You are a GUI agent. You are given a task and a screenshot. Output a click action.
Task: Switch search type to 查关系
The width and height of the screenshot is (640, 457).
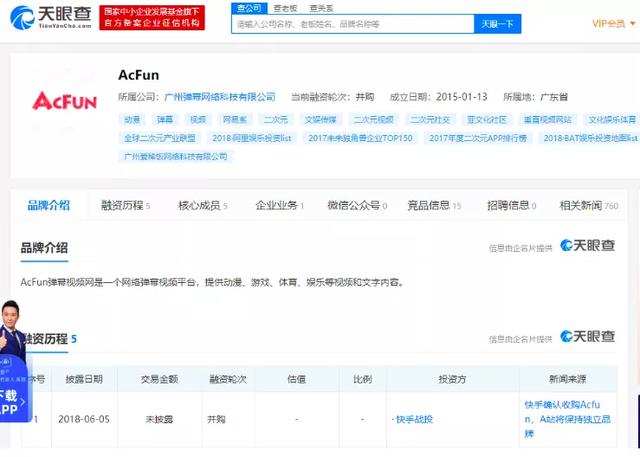322,7
